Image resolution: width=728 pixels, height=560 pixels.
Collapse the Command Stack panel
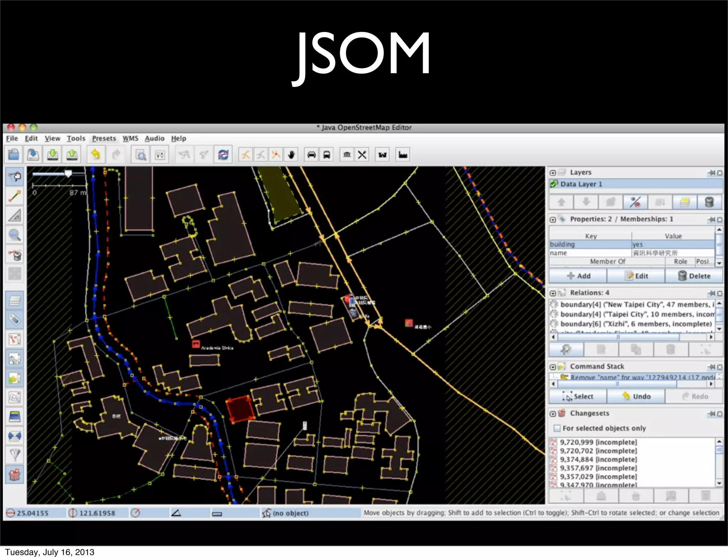[x=553, y=367]
